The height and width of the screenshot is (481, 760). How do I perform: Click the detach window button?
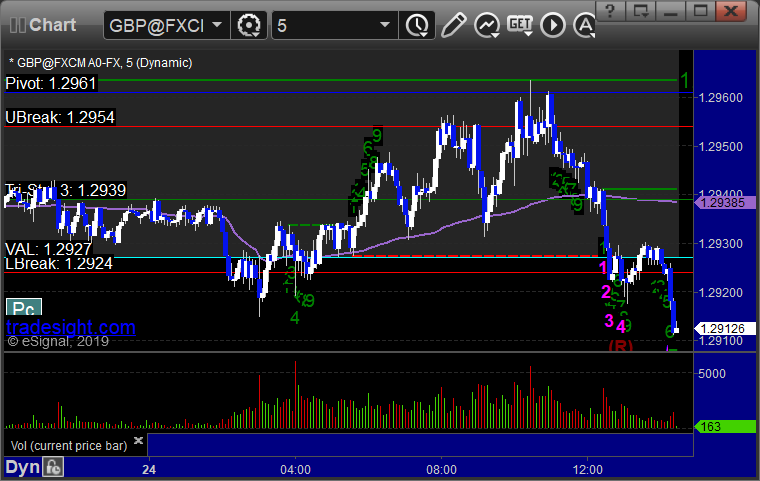[640, 10]
